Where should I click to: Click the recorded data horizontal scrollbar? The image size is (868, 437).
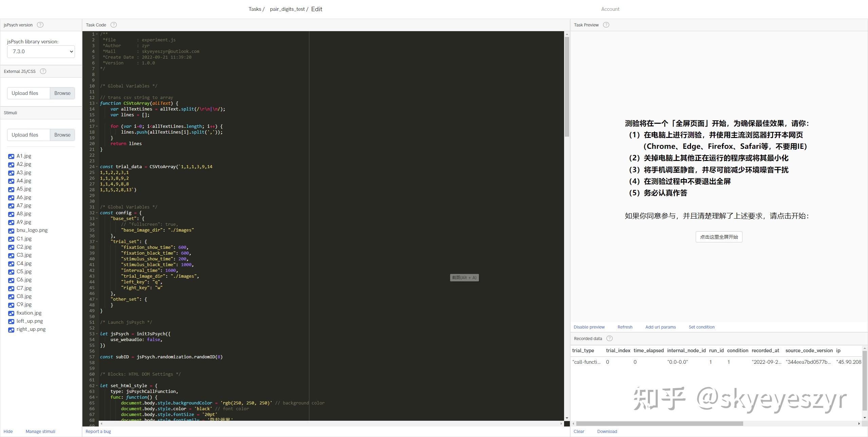pos(659,424)
